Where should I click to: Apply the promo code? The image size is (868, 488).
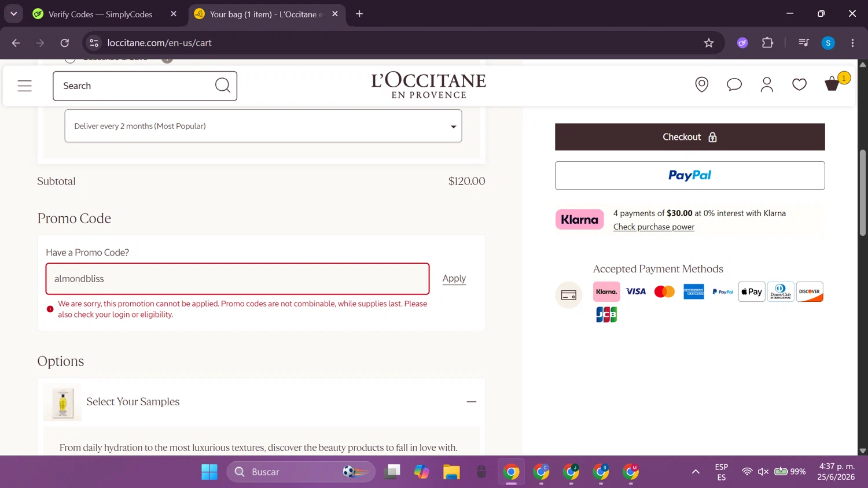click(x=454, y=278)
